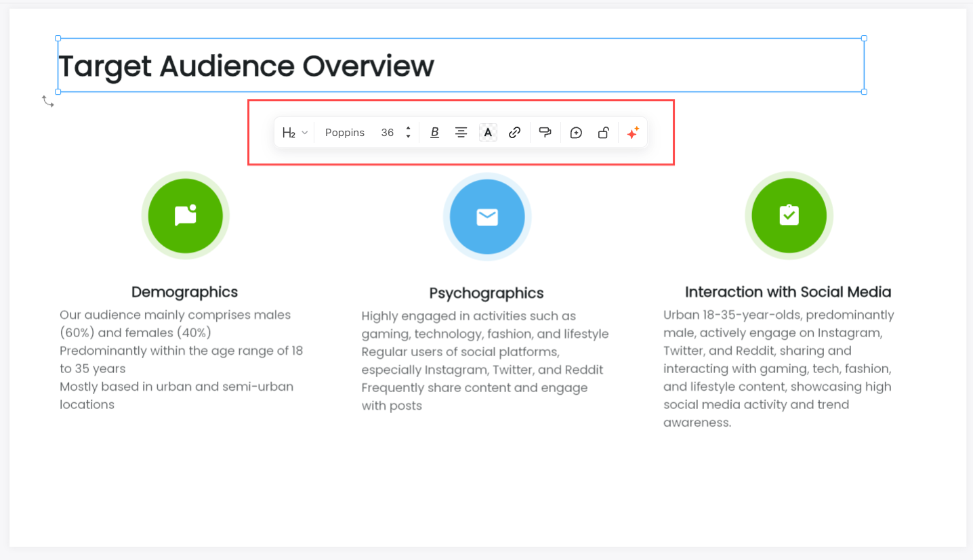
Task: Insert a hyperlink with link icon
Action: [515, 133]
